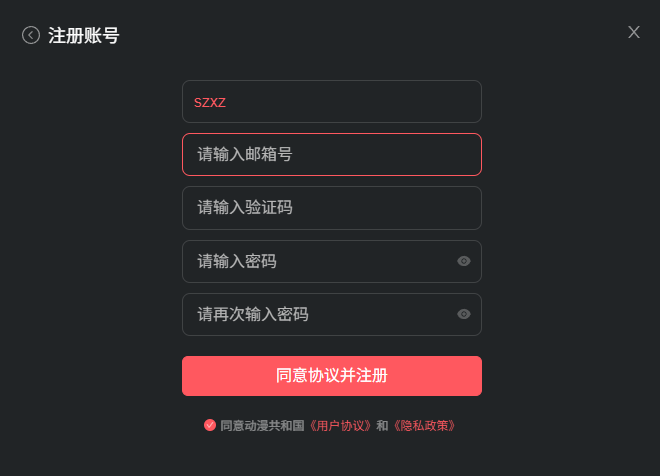Click the 请再次输入密码 placeholder text

(x=253, y=314)
